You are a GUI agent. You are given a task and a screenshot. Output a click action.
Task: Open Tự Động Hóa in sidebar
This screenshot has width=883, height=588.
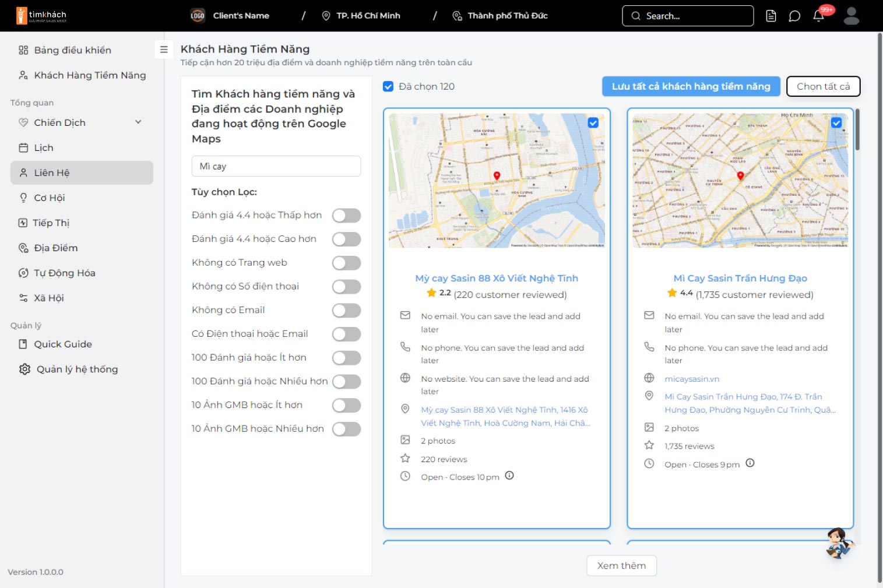(x=82, y=273)
